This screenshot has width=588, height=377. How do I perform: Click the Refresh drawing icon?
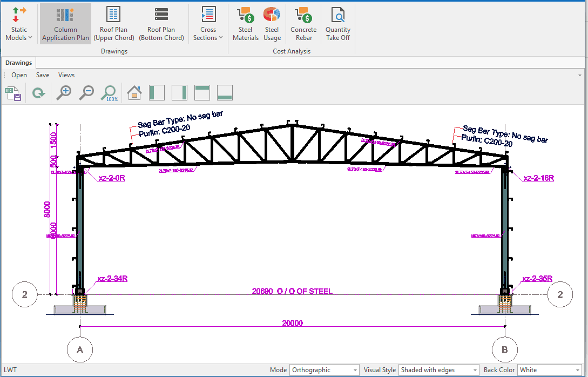pos(38,93)
